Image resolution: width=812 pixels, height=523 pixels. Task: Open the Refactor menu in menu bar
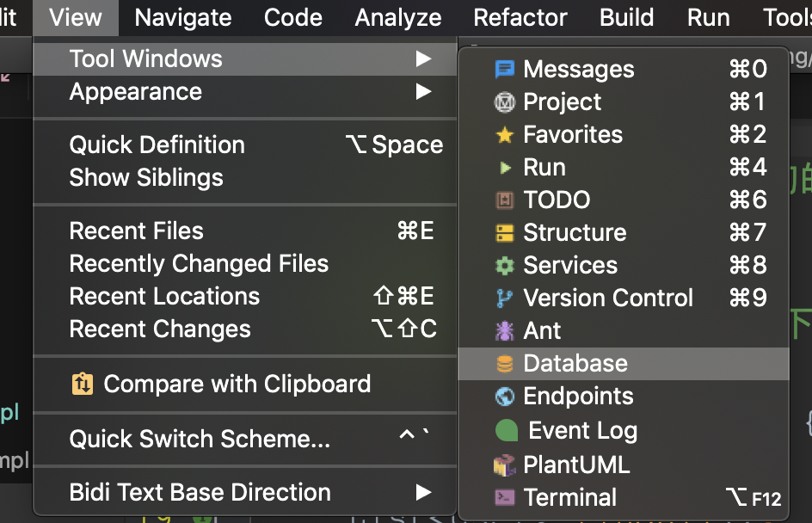click(x=520, y=17)
